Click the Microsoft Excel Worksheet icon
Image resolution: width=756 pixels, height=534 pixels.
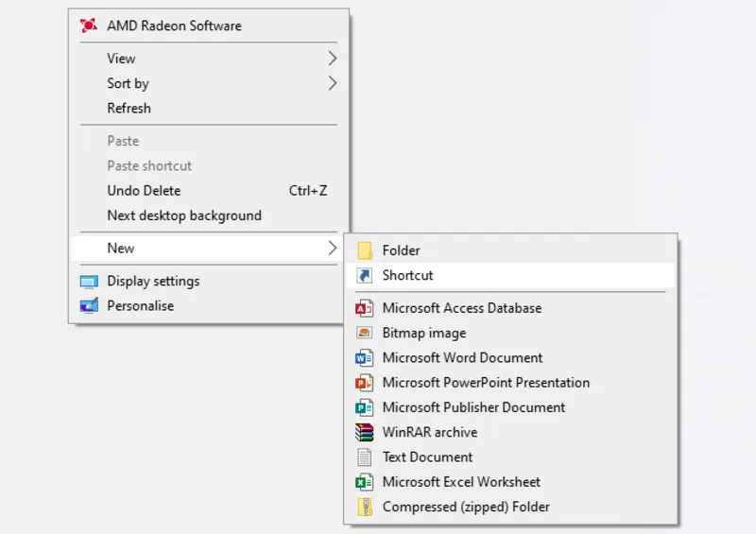click(x=364, y=482)
